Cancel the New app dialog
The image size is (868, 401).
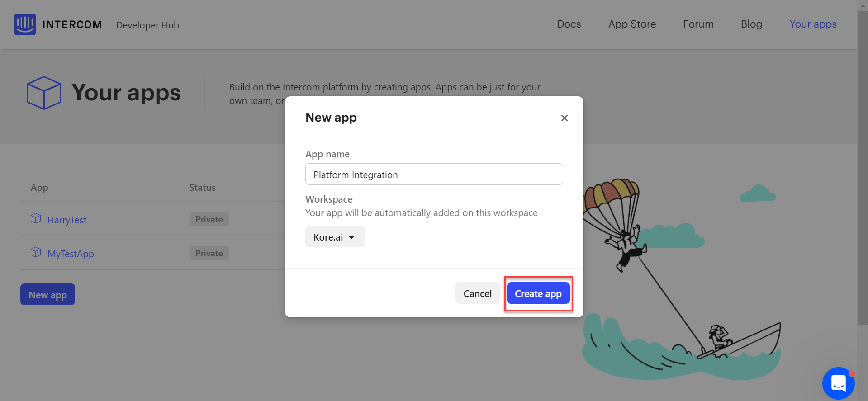[477, 294]
